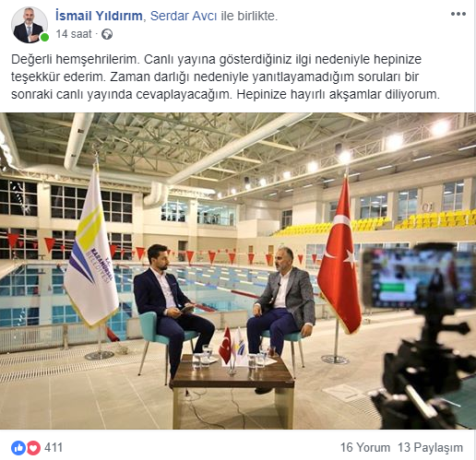Click the small table flags in photo

[x=232, y=348]
